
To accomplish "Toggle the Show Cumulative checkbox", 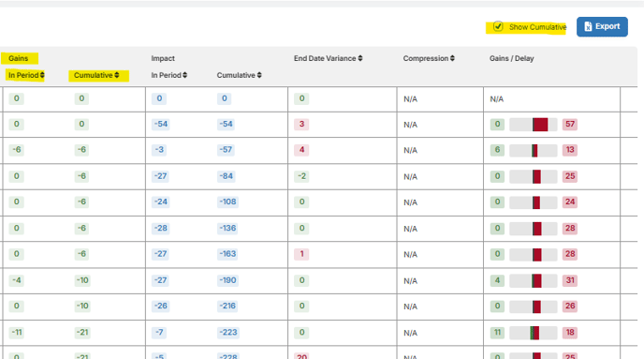I will coord(498,27).
